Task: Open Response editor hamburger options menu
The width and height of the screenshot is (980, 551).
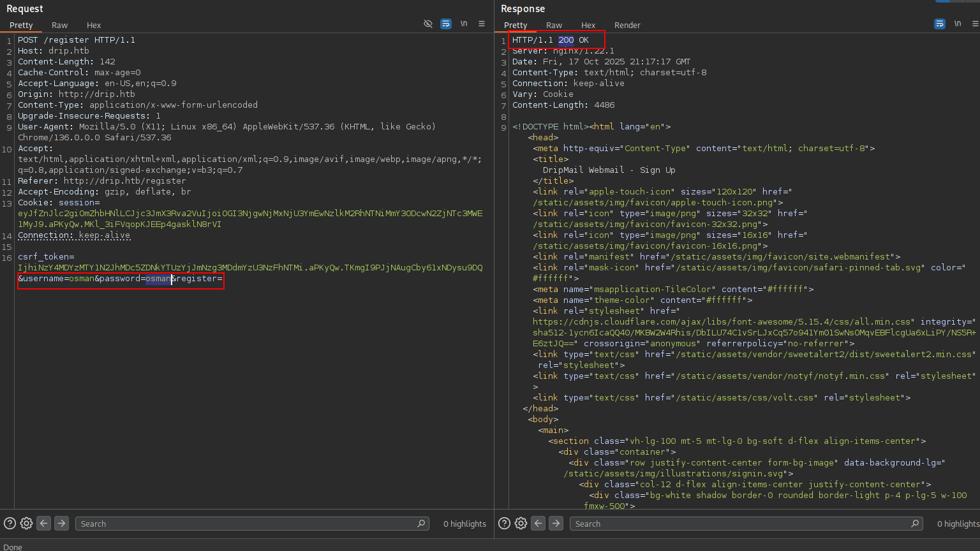Action: click(975, 24)
